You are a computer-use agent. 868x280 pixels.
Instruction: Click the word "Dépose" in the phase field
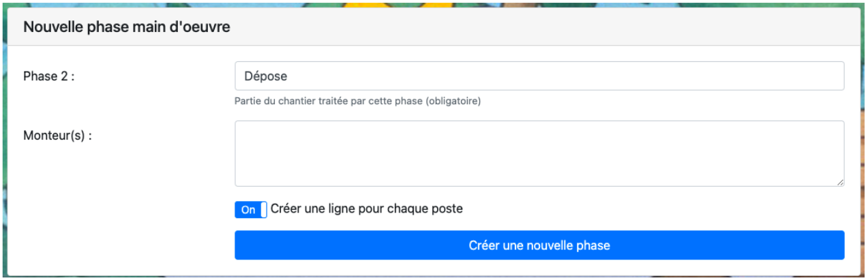coord(263,76)
